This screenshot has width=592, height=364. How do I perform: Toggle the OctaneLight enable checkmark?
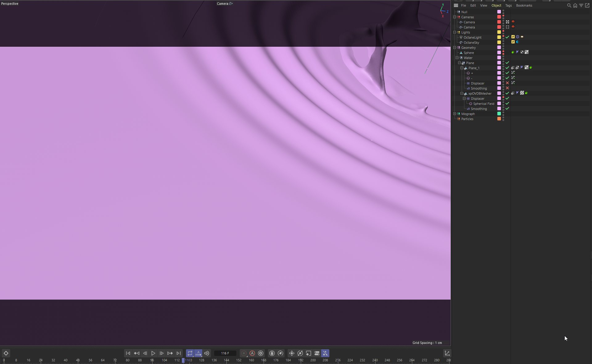point(507,37)
